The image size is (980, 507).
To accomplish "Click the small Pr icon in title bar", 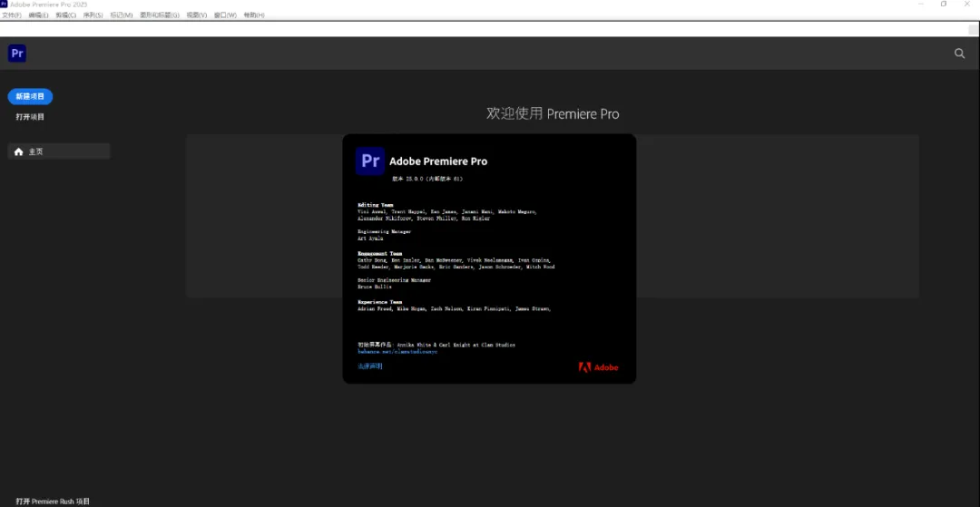I will coord(4,4).
